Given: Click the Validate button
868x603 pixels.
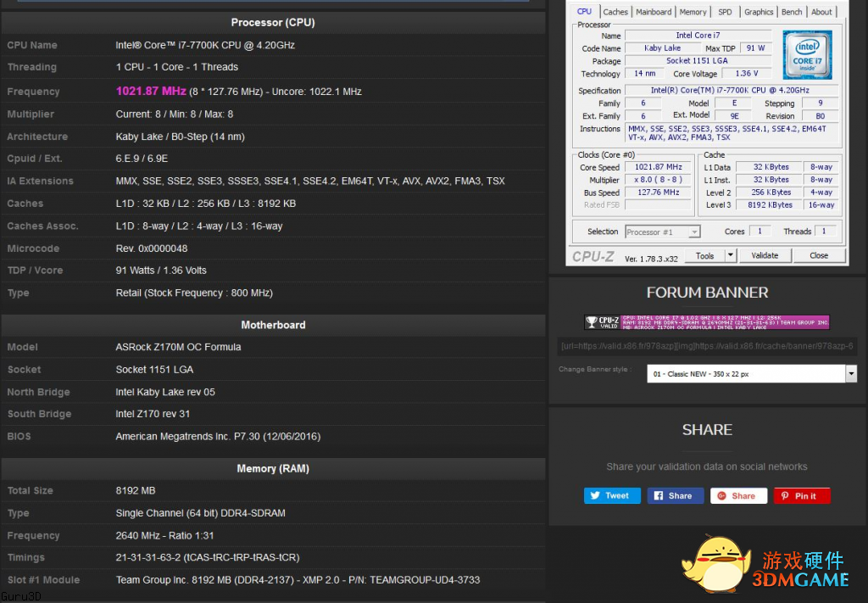Looking at the screenshot, I should click(765, 256).
